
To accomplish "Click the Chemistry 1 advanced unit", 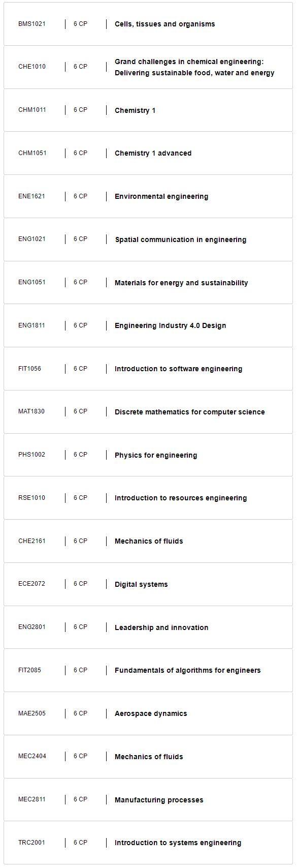I will pos(148,153).
